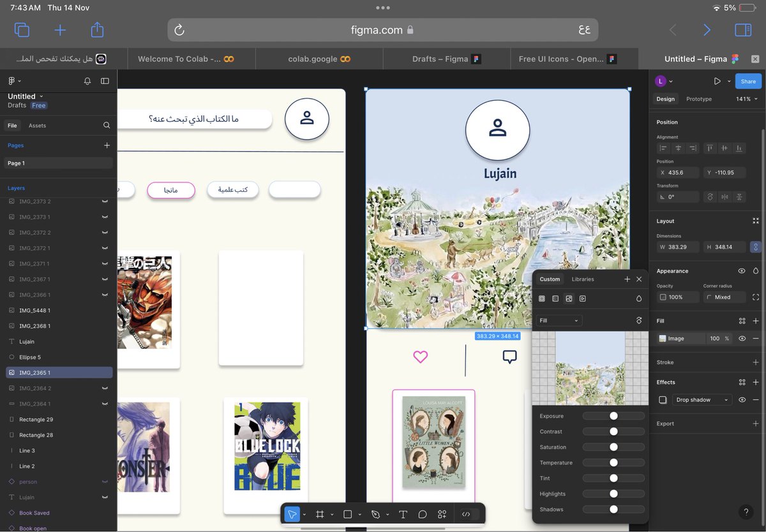
Task: Click the Share button
Action: [748, 81]
